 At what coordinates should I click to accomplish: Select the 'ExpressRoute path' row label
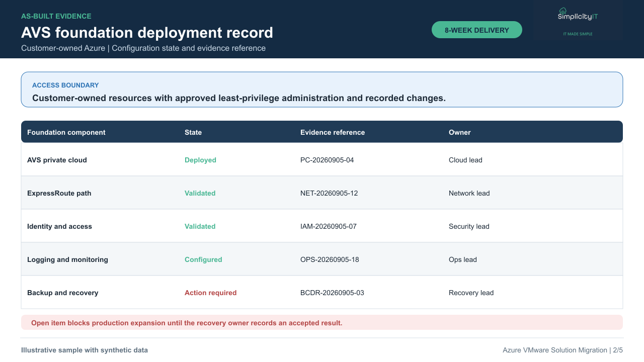[x=59, y=193]
